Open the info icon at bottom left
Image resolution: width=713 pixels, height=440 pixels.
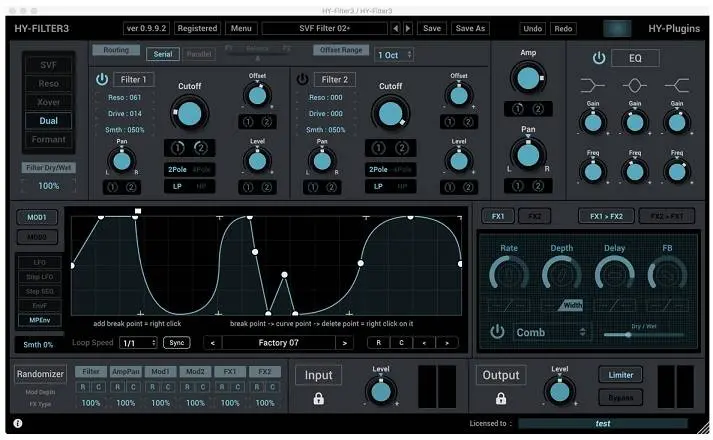(18, 423)
